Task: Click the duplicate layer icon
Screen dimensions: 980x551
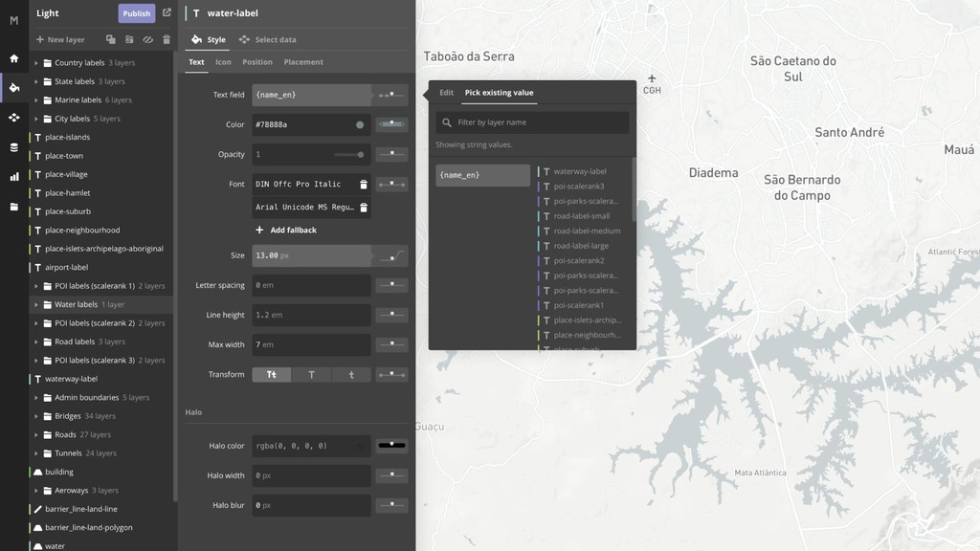Action: pos(111,40)
